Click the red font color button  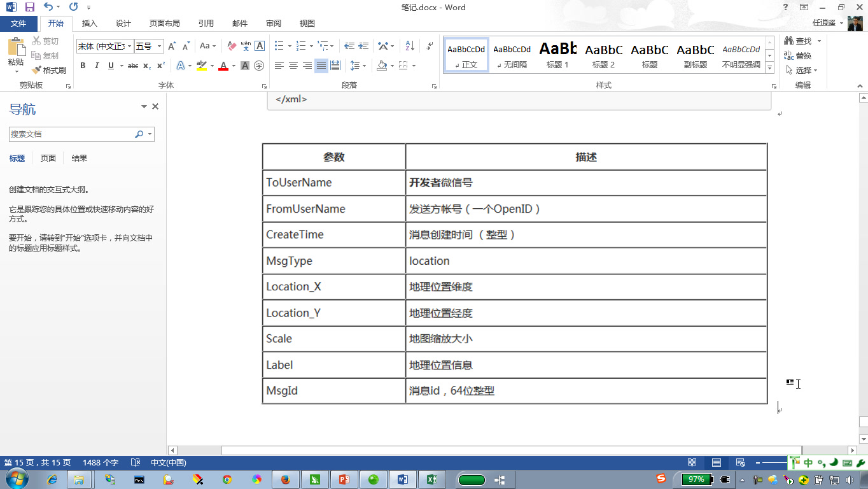(223, 66)
